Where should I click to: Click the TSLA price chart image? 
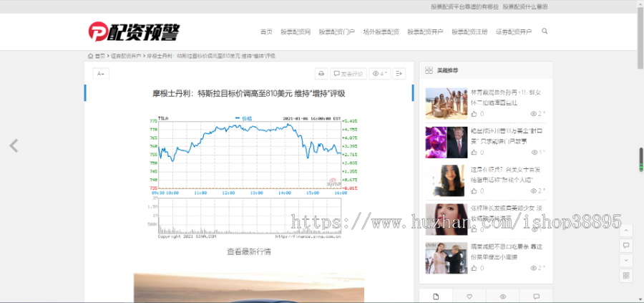pyautogui.click(x=253, y=177)
